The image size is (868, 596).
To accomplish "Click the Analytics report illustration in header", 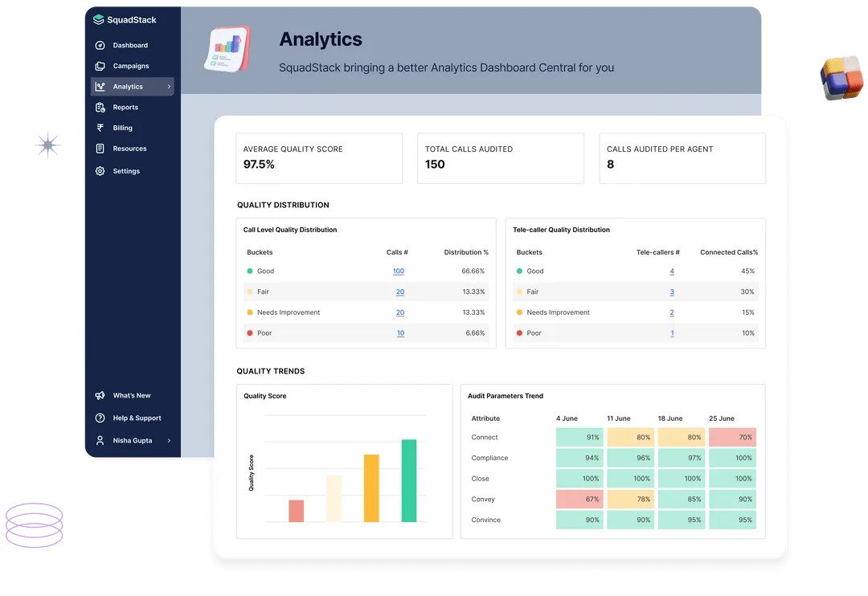I will tap(227, 49).
